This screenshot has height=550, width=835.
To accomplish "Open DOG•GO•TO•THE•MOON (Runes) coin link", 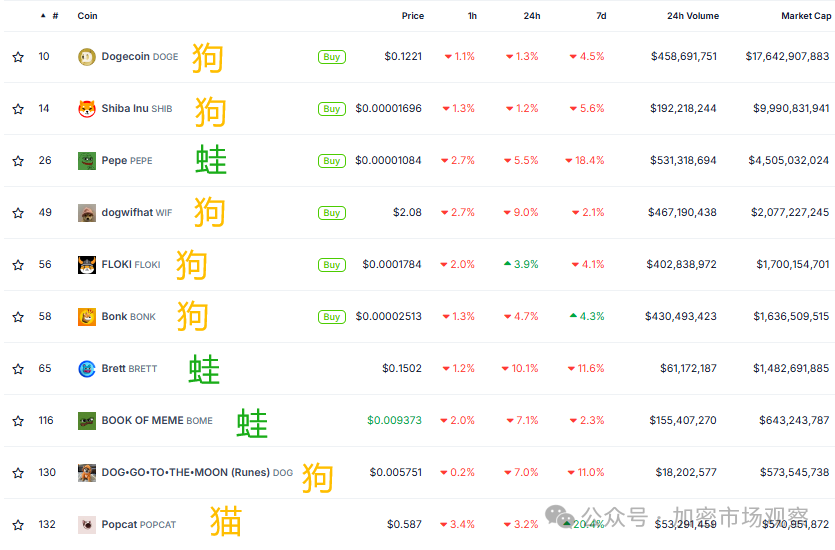I will click(185, 473).
